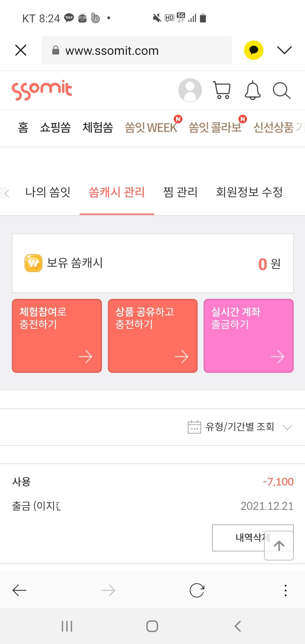Viewport: 305px width, 644px height.
Task: Open the browser three-dot menu
Action: click(x=286, y=590)
